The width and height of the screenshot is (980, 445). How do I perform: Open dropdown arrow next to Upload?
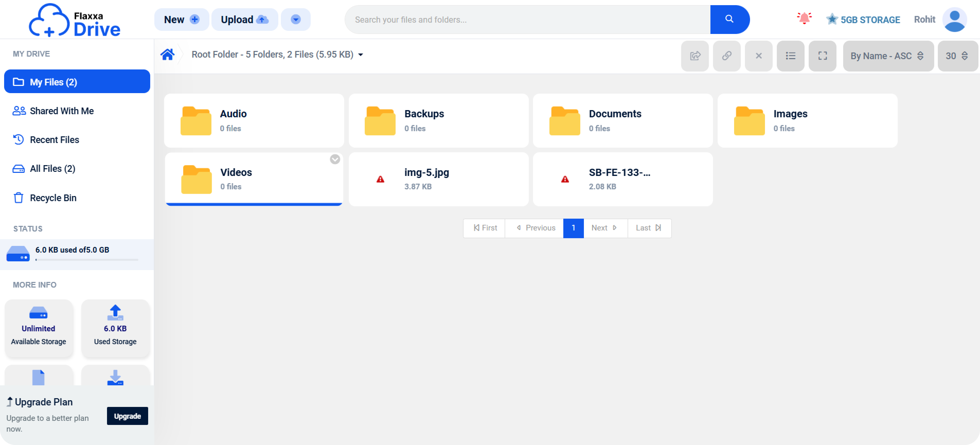pos(296,19)
